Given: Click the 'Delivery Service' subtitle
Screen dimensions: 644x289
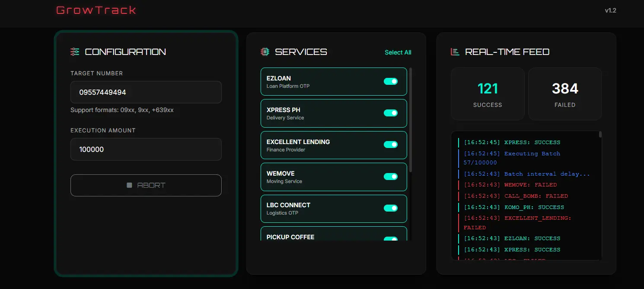Looking at the screenshot, I should [x=285, y=118].
